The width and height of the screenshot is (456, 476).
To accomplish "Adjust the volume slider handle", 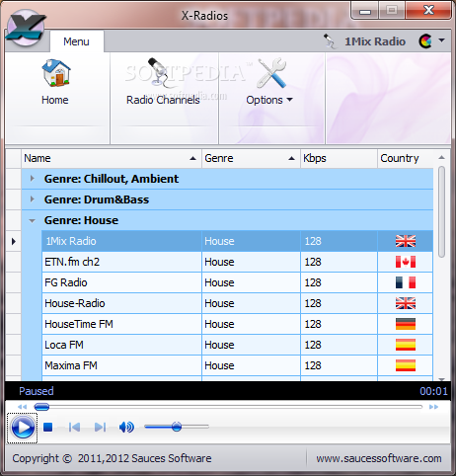I will click(x=177, y=427).
